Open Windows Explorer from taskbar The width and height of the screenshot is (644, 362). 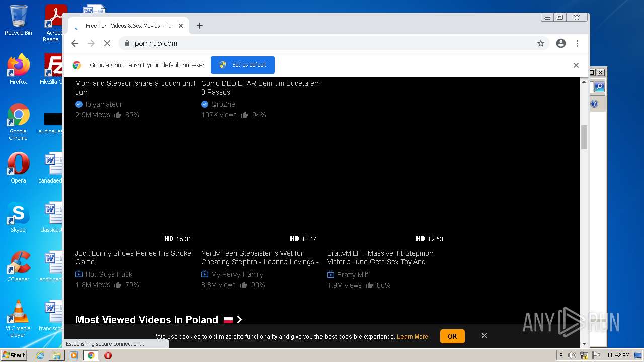[57, 355]
